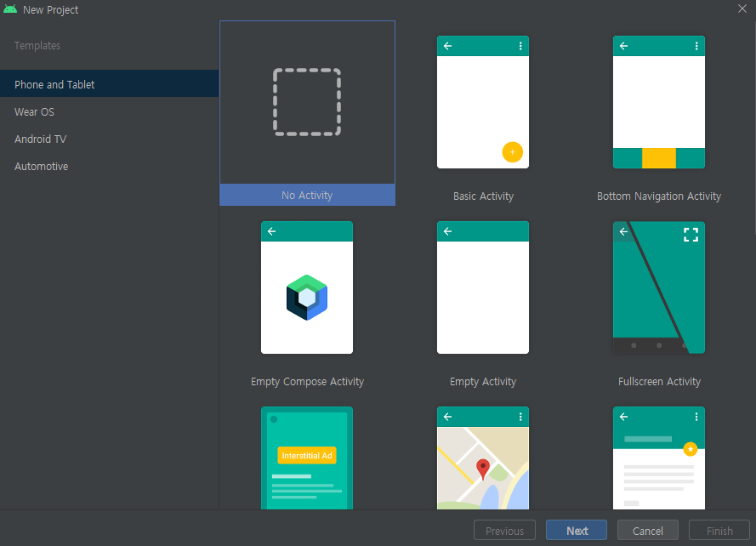This screenshot has height=546, width=756.
Task: Click the expand corners icon in Fullscreen Activity
Action: pyautogui.click(x=691, y=235)
